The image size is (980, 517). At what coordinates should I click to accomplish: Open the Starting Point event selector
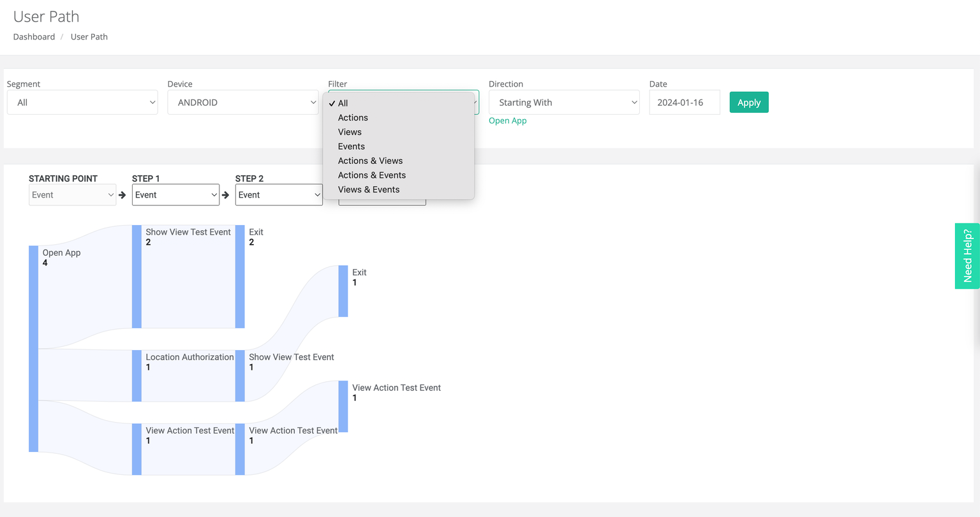click(72, 194)
